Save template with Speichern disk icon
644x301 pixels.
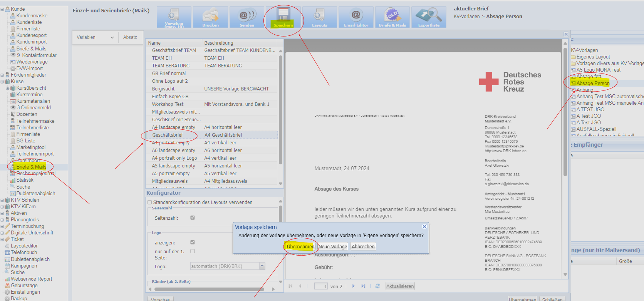click(x=283, y=16)
